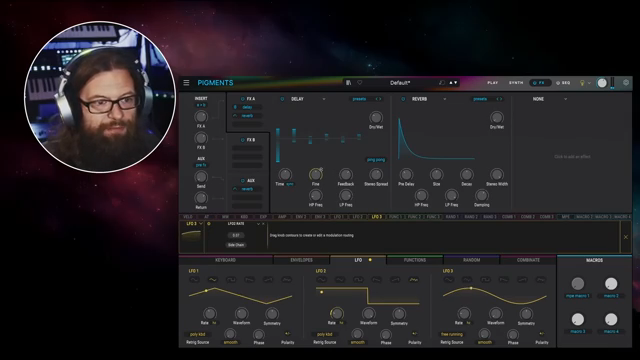Open LFO 2 Retrig Source poly kbd menu
640x360 pixels.
point(324,334)
